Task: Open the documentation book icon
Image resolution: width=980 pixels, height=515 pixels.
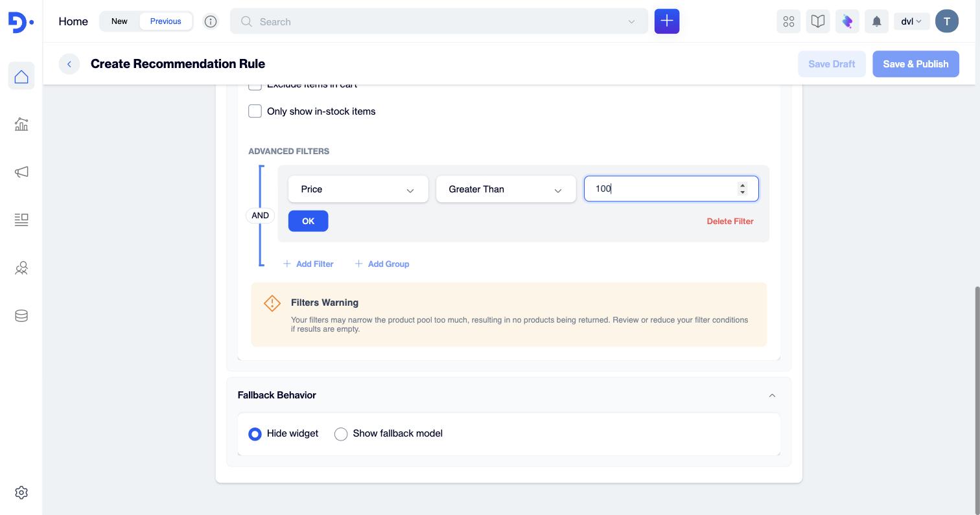Action: (x=818, y=21)
